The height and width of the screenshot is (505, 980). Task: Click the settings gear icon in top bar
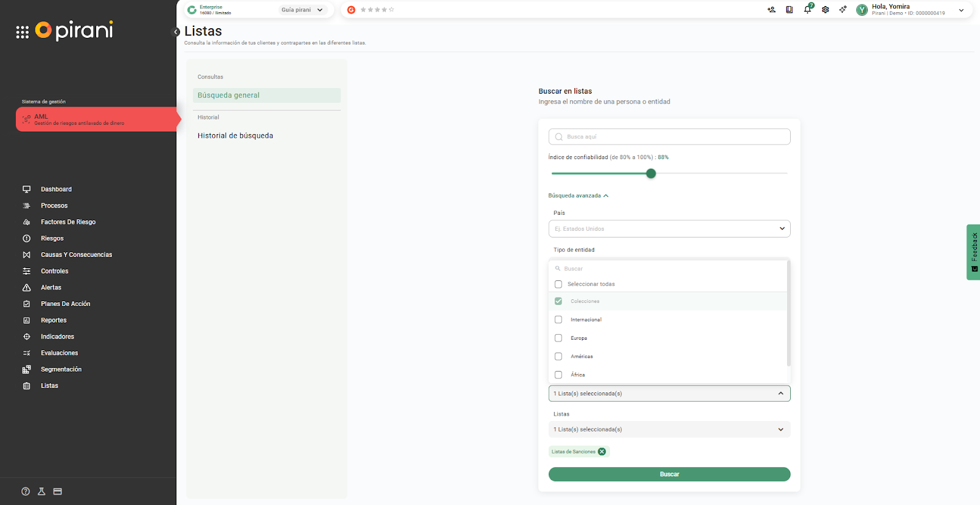point(826,10)
